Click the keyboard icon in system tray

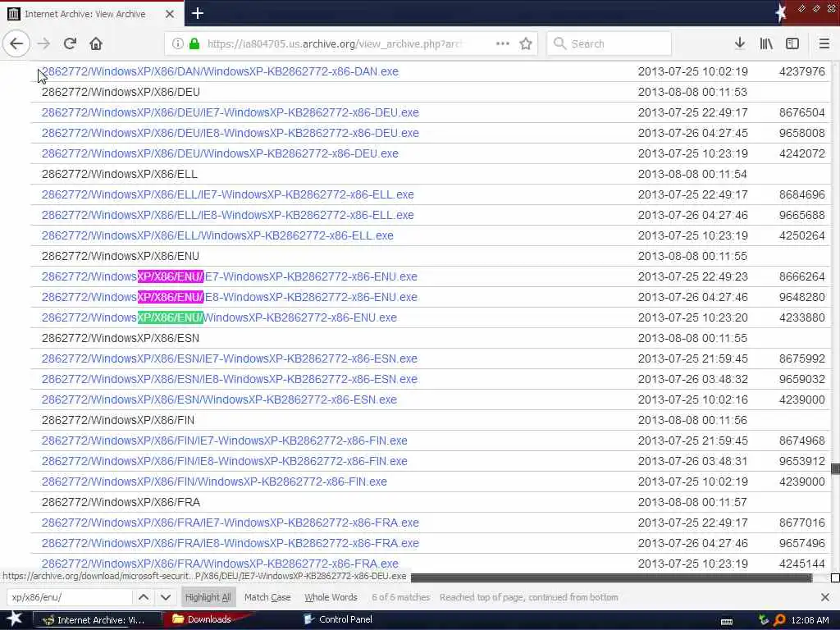(x=727, y=620)
